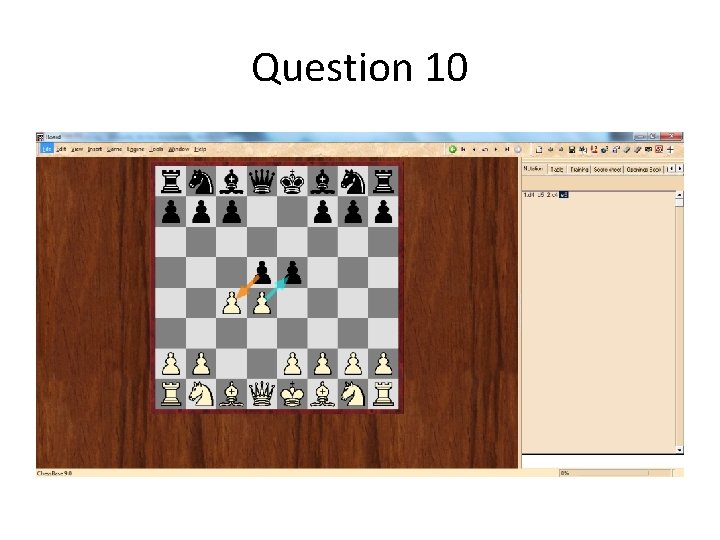Switch to the Notation tab

click(x=533, y=169)
